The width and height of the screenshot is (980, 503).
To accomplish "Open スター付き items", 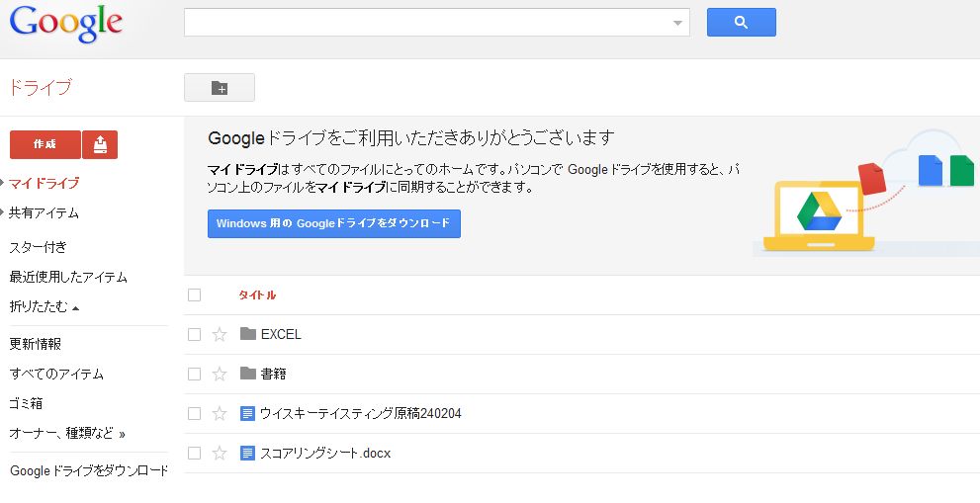I will (38, 247).
